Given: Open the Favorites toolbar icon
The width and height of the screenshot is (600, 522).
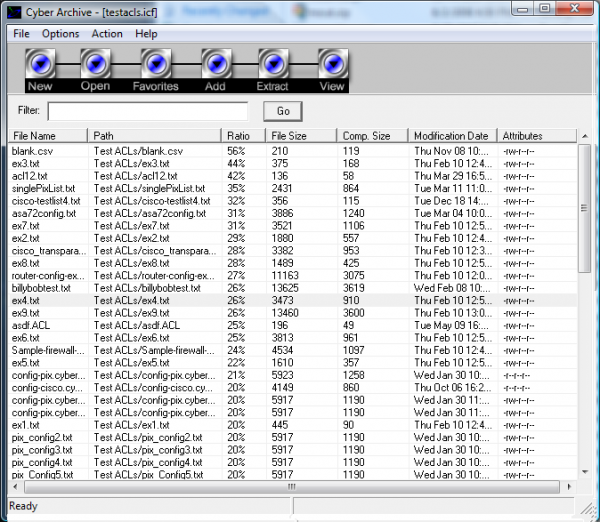Looking at the screenshot, I should coord(156,66).
